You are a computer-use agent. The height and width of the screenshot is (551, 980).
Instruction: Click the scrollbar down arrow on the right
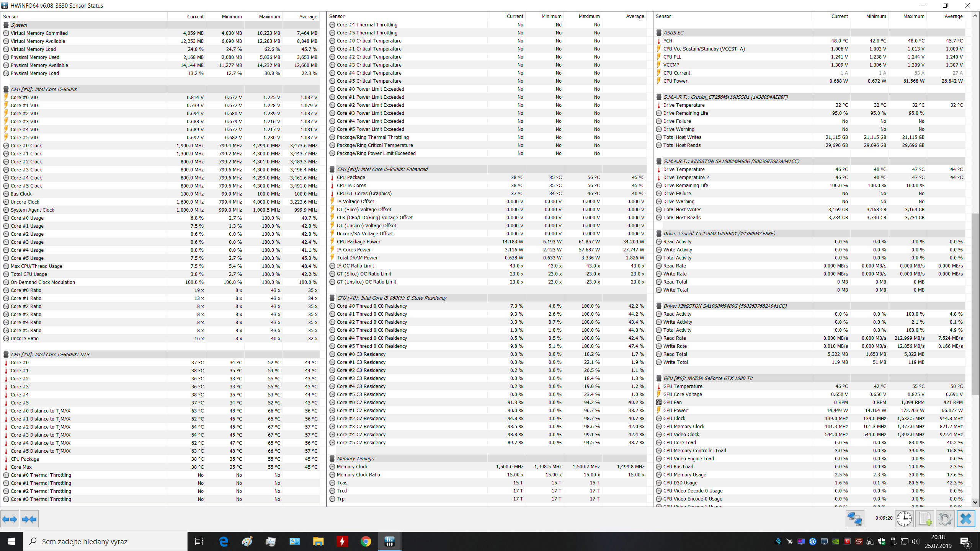(975, 502)
